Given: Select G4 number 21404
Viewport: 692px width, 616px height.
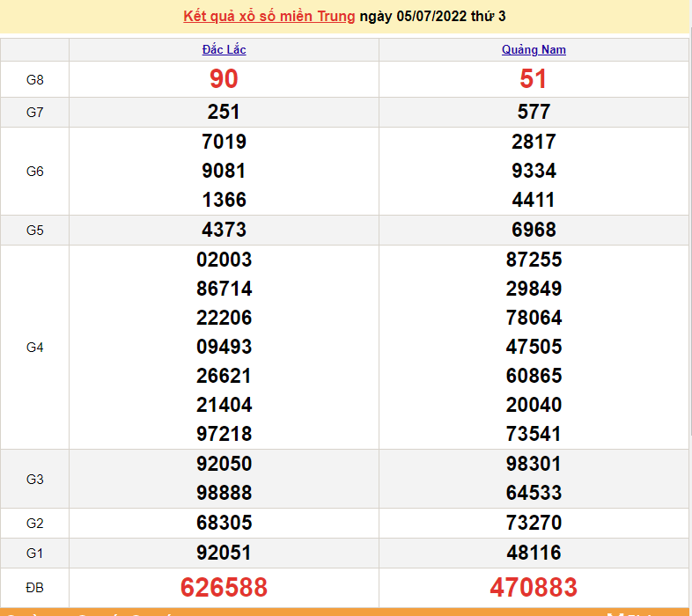Looking at the screenshot, I should (x=224, y=405).
